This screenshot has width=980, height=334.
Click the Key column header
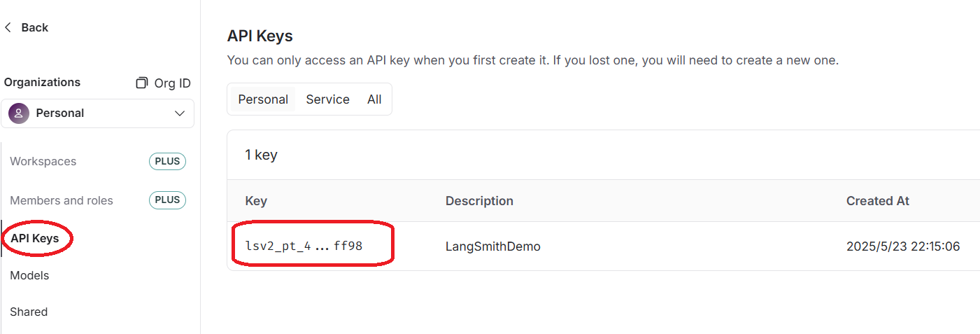(x=256, y=201)
